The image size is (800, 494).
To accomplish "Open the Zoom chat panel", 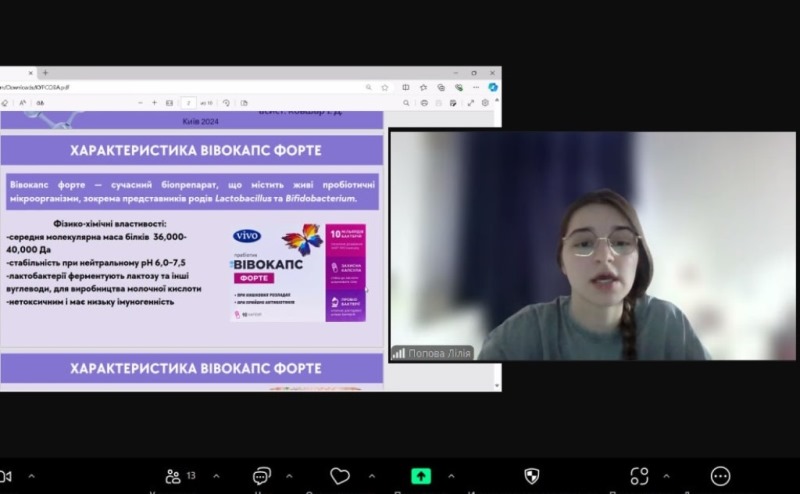I will (x=262, y=476).
